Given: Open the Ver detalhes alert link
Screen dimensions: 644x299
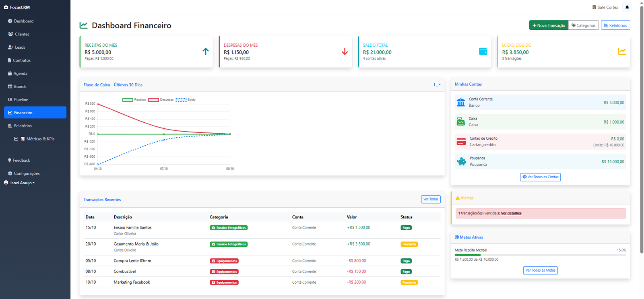Looking at the screenshot, I should click(511, 213).
